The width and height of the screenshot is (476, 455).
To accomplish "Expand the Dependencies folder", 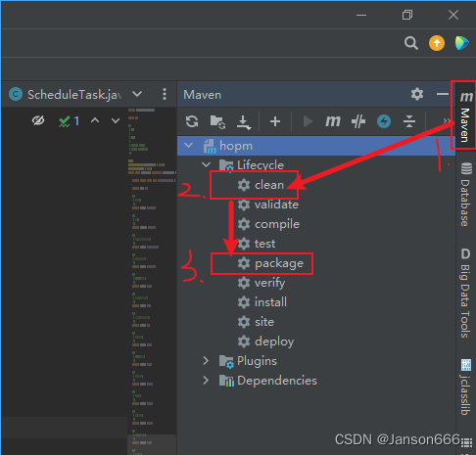I will tap(206, 380).
